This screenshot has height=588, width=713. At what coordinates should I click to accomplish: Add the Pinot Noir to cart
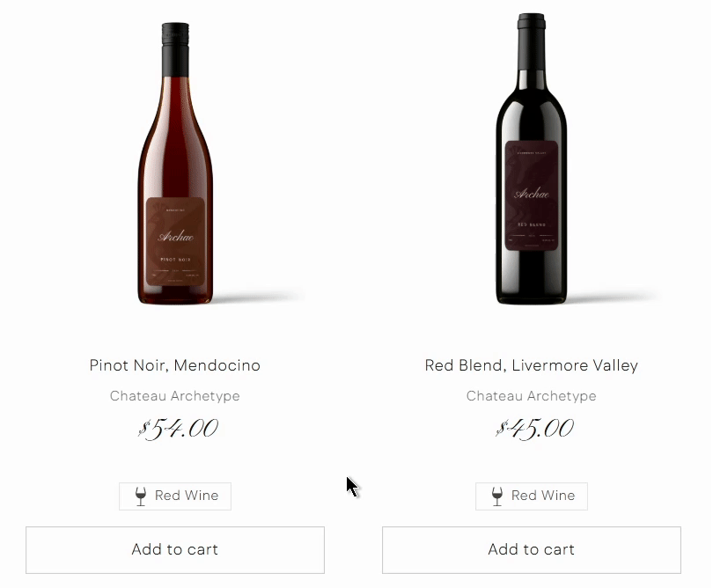click(175, 550)
